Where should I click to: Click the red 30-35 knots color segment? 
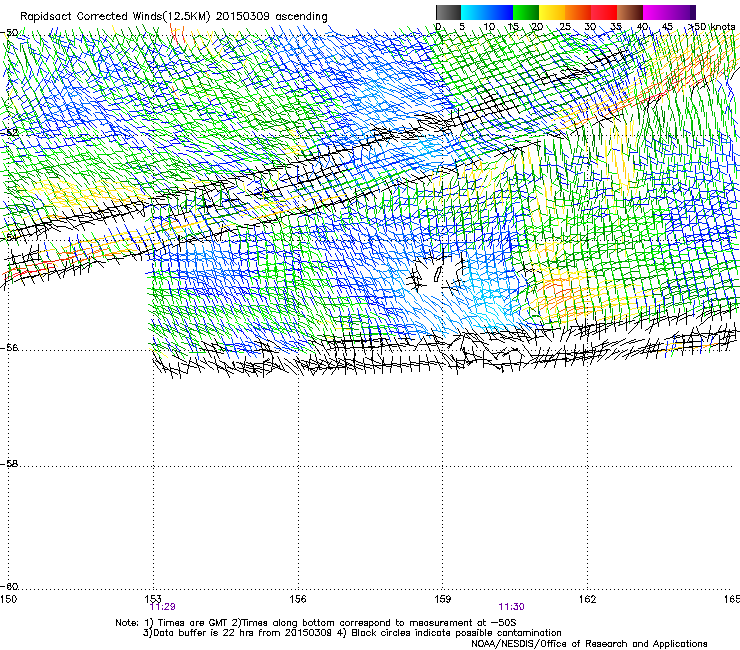604,12
